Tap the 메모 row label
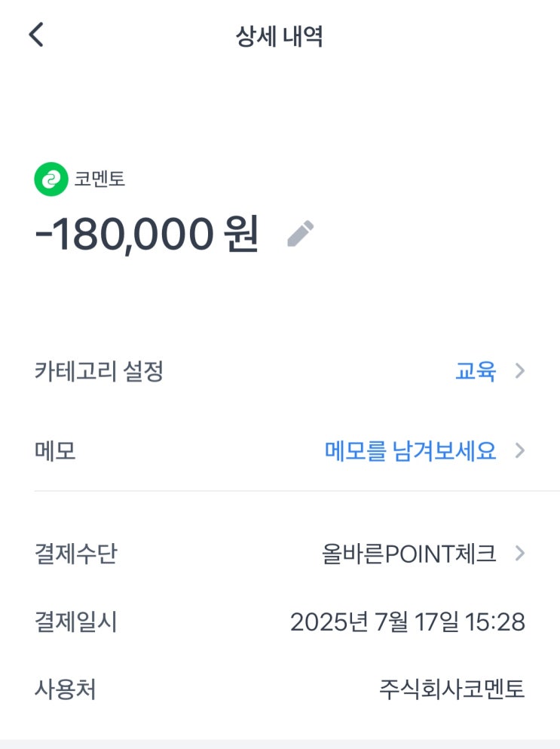 [x=55, y=451]
